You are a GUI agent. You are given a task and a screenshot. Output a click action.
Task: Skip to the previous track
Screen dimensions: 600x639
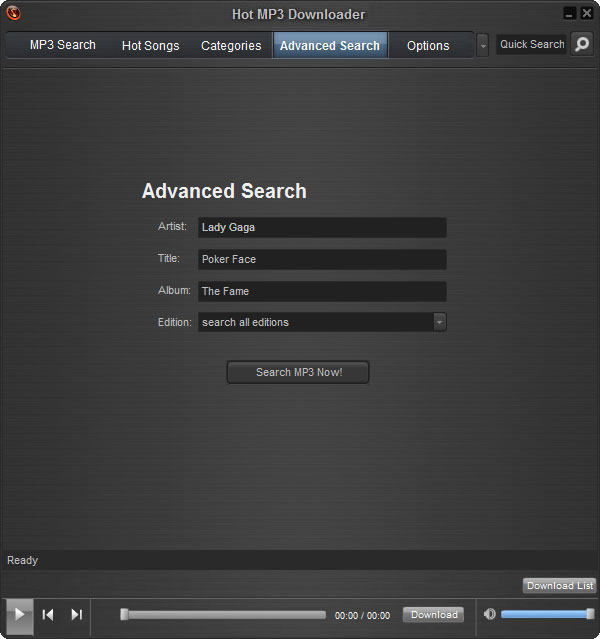tap(48, 615)
